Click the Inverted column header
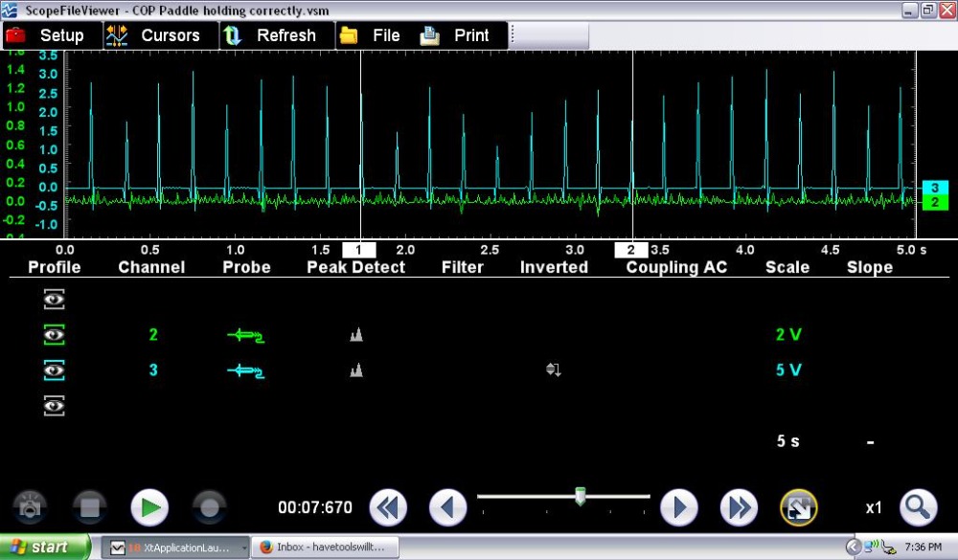Screen dimensions: 958x560 tap(554, 267)
